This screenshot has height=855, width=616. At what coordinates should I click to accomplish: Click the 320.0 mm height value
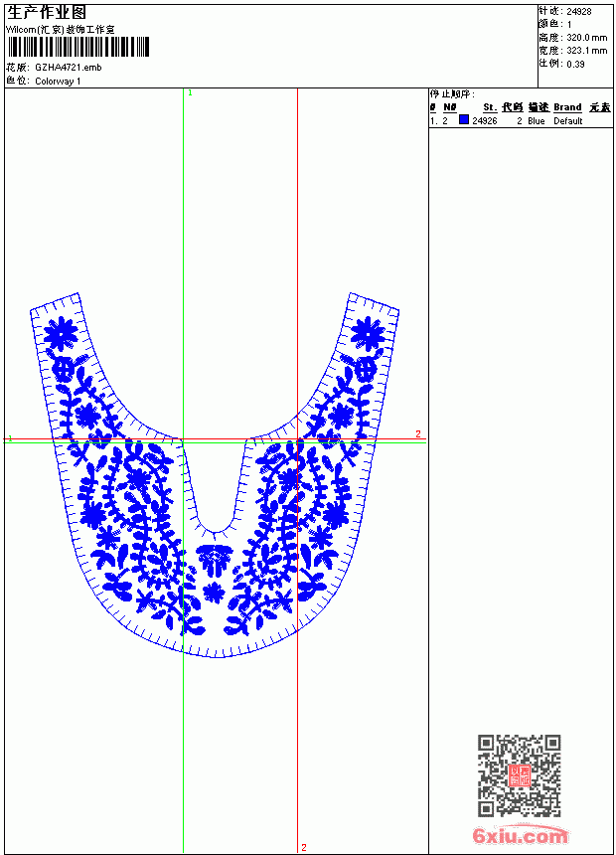tap(586, 38)
